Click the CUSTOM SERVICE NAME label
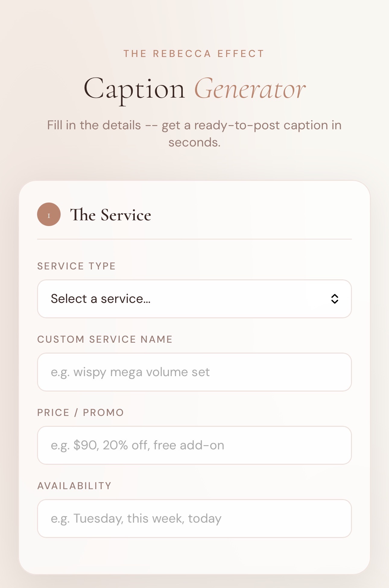This screenshot has height=588, width=389. pos(105,339)
